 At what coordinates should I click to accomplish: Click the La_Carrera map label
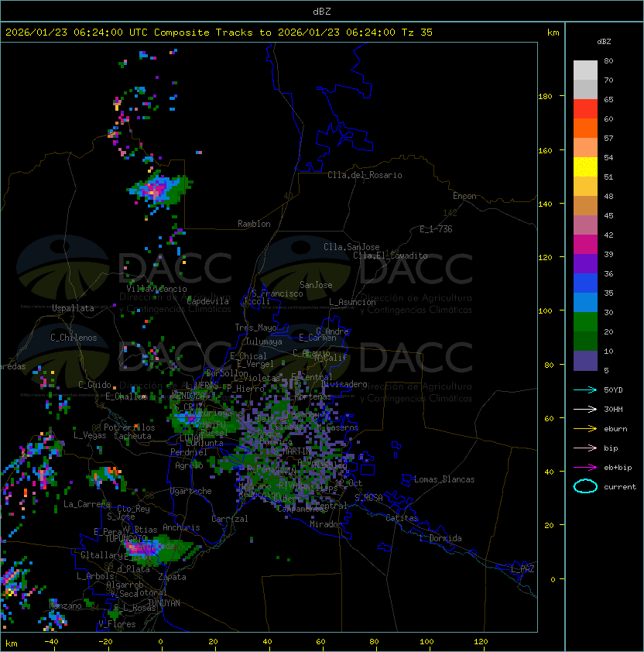87,504
